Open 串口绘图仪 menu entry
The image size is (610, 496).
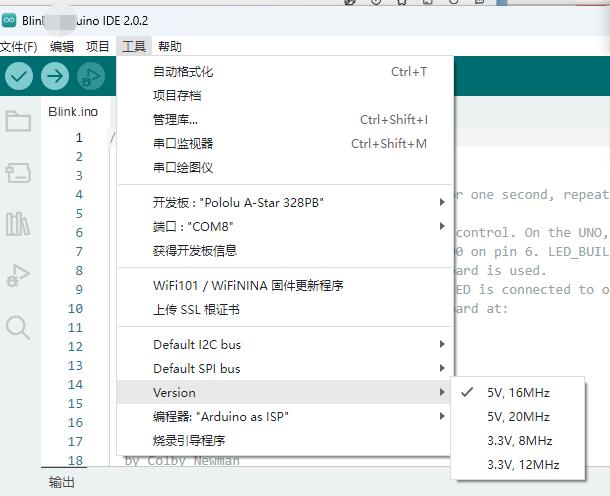pyautogui.click(x=285, y=168)
